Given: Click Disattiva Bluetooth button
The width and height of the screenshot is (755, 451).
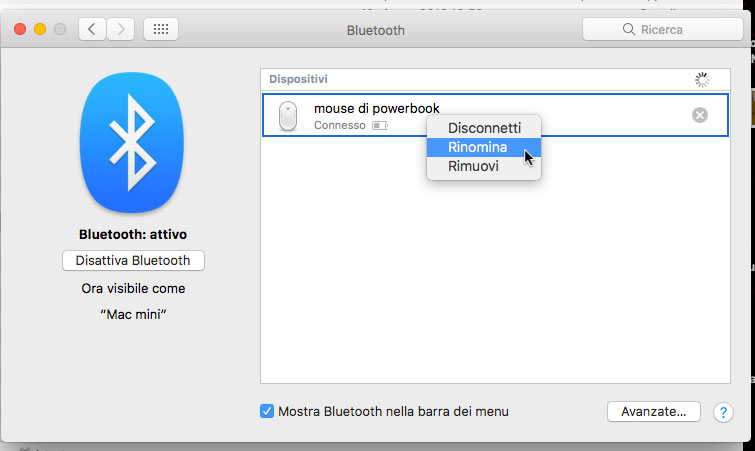Looking at the screenshot, I should pyautogui.click(x=133, y=260).
